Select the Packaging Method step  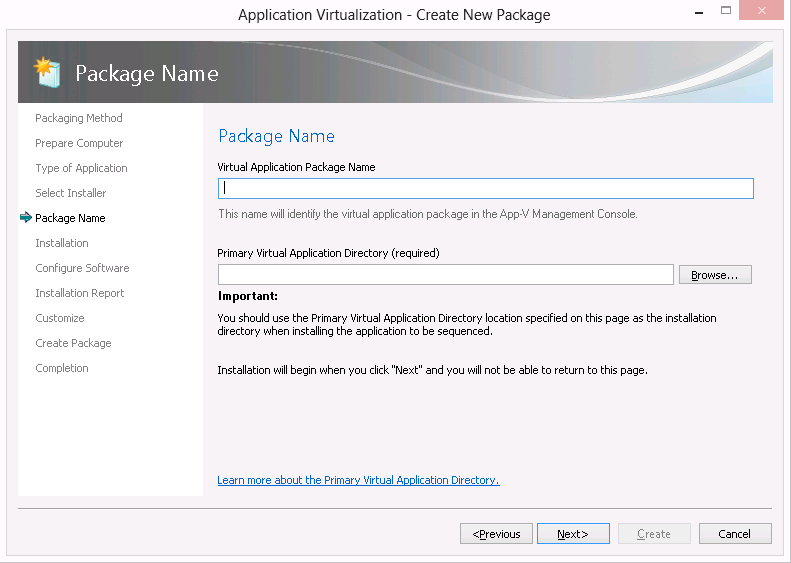(x=79, y=118)
